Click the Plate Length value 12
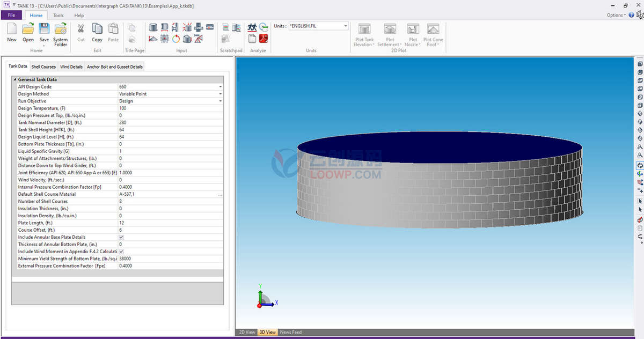 pyautogui.click(x=171, y=223)
